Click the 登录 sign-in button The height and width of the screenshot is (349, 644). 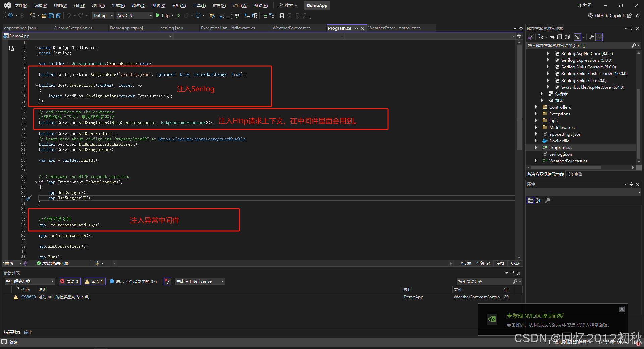(x=584, y=5)
